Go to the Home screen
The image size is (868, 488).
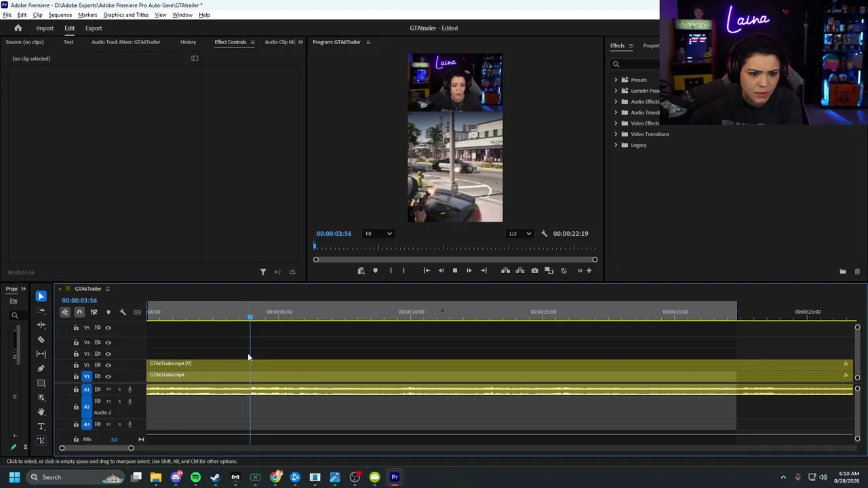tap(18, 28)
